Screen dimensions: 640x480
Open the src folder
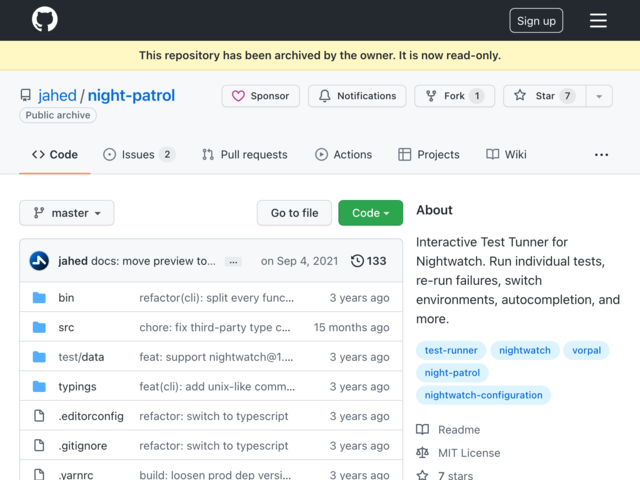(66, 327)
